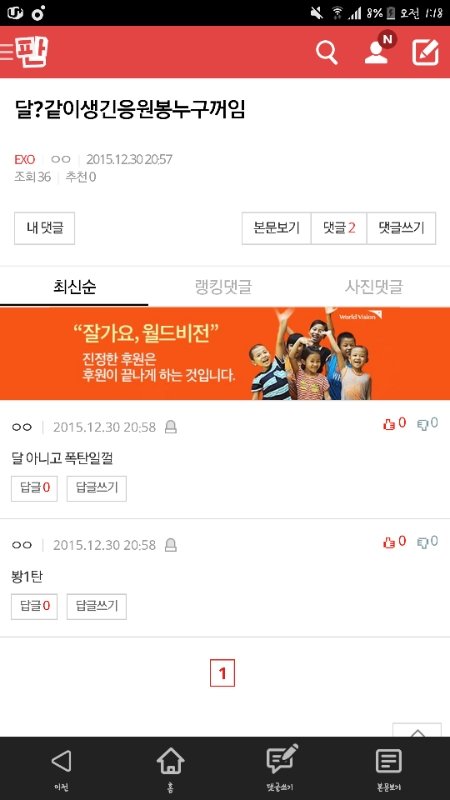Tap the scroll-to-top chevron button
The width and height of the screenshot is (450, 800).
point(417,731)
